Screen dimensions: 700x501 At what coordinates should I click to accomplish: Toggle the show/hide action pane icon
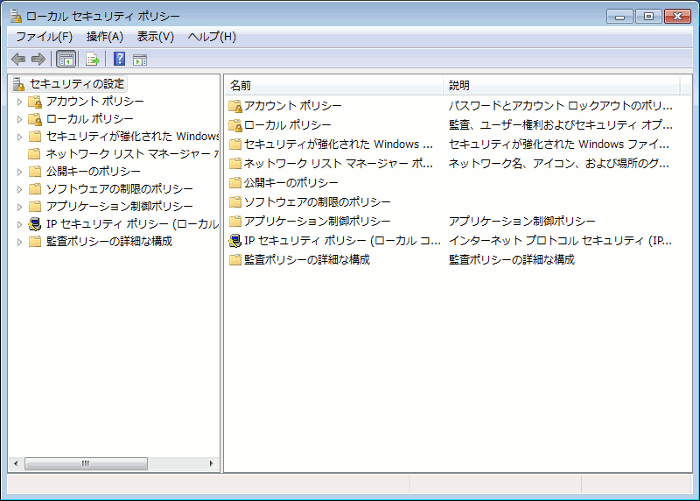tap(140, 59)
